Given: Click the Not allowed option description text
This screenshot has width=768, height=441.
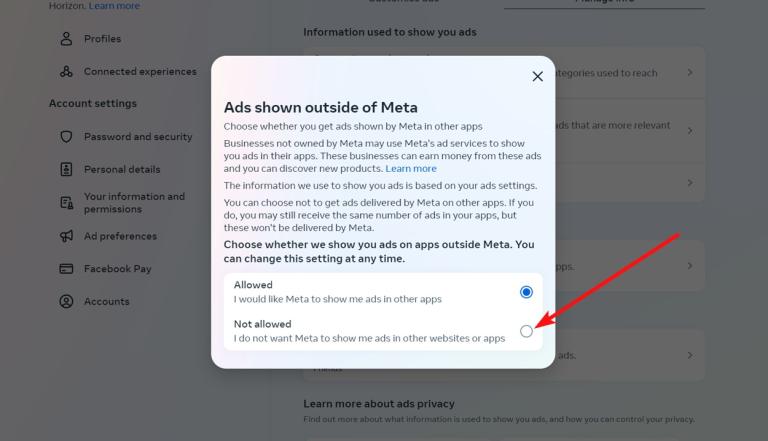Looking at the screenshot, I should (369, 338).
